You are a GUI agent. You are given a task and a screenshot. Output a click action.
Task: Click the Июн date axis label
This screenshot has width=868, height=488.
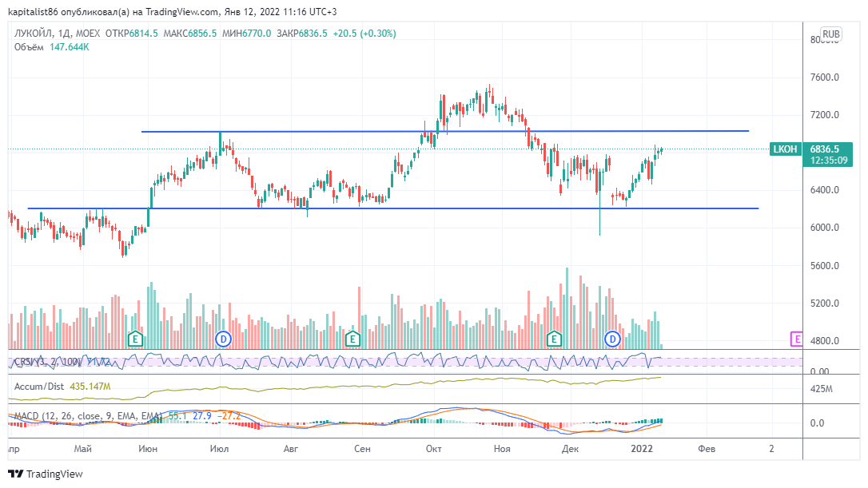pos(148,448)
